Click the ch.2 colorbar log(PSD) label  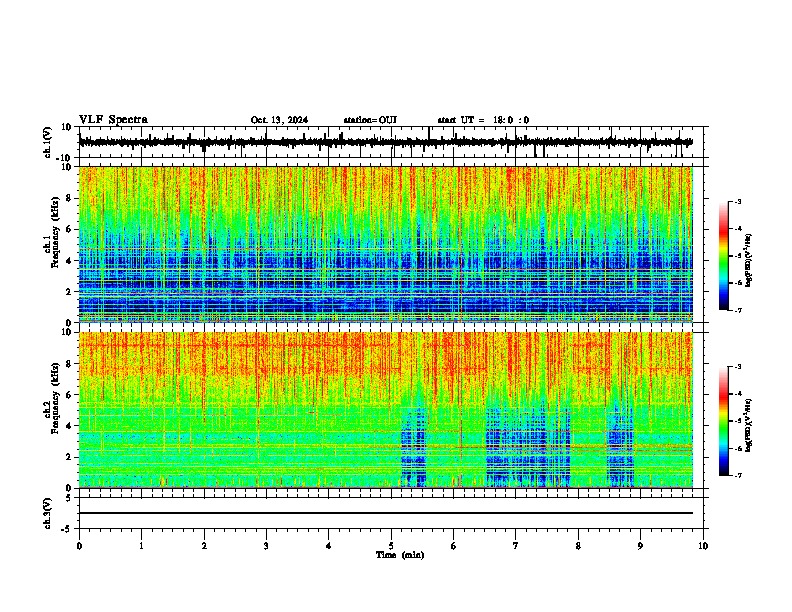749,425
